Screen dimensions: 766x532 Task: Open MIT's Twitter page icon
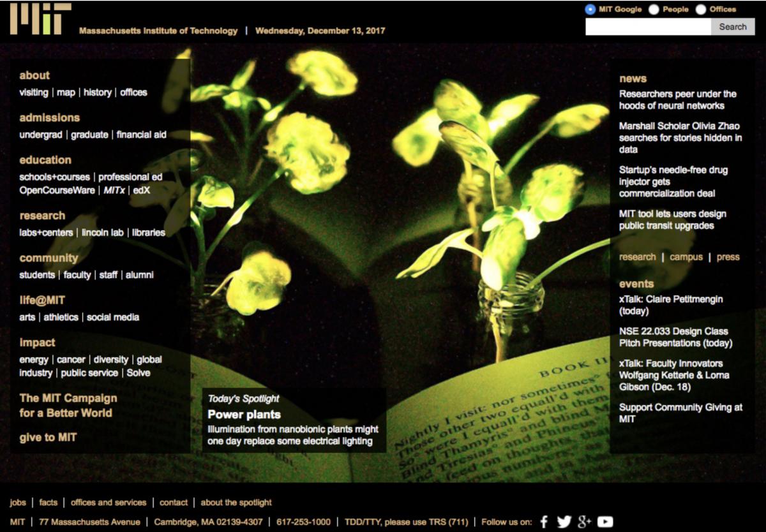coord(564,522)
